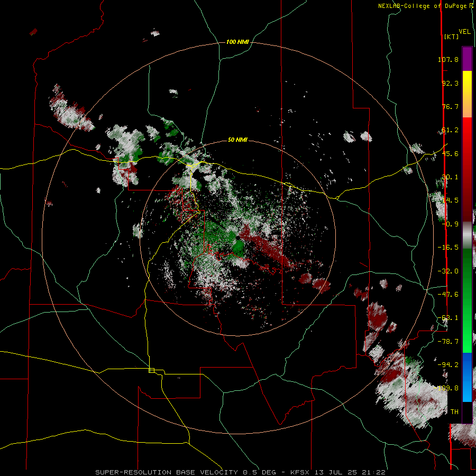Pick the yellow-orange segment of the color bar

click(x=467, y=94)
